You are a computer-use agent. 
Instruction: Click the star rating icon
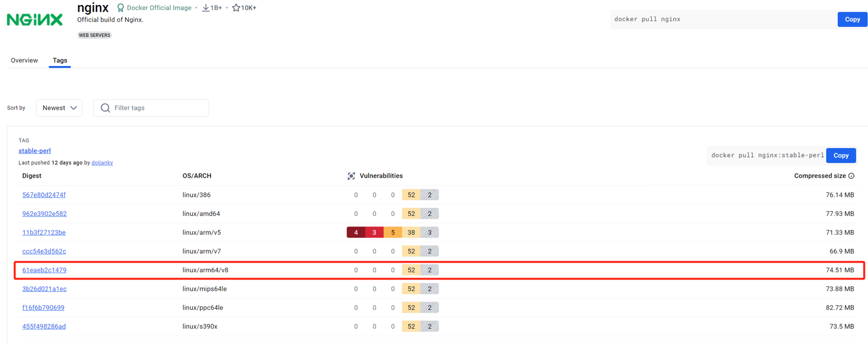click(x=236, y=8)
